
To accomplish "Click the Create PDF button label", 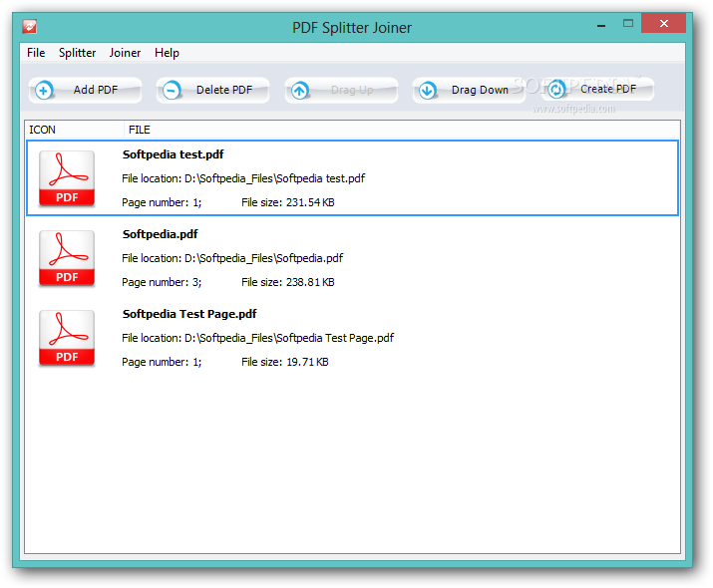I will tap(608, 89).
